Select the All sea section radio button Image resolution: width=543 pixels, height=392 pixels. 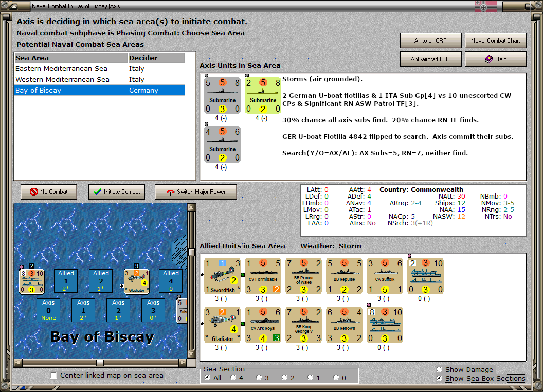[207, 378]
